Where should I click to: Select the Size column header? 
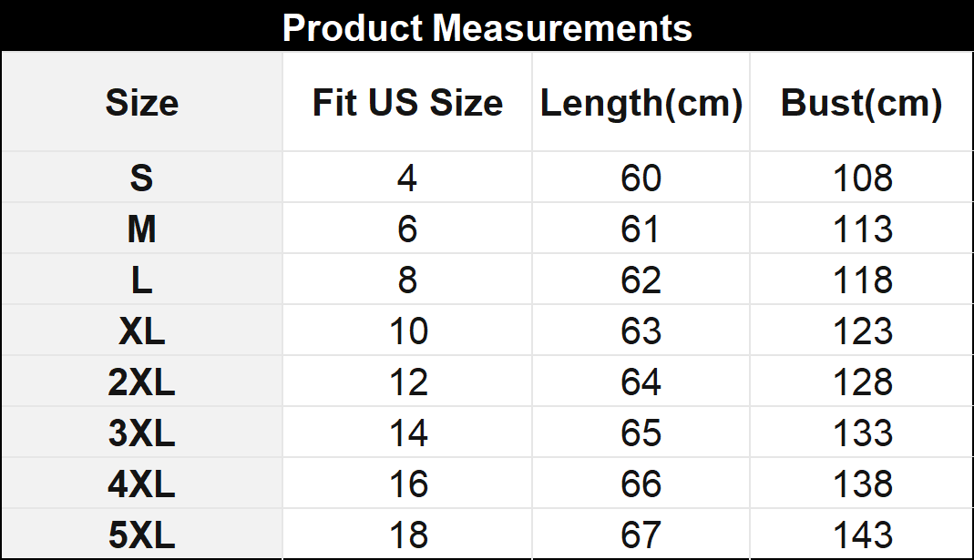pos(141,103)
